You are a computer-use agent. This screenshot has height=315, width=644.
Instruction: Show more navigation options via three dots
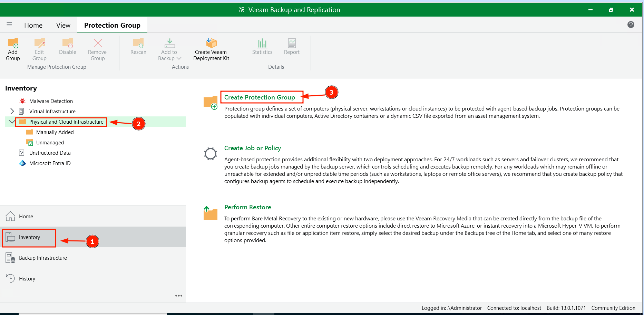click(179, 296)
